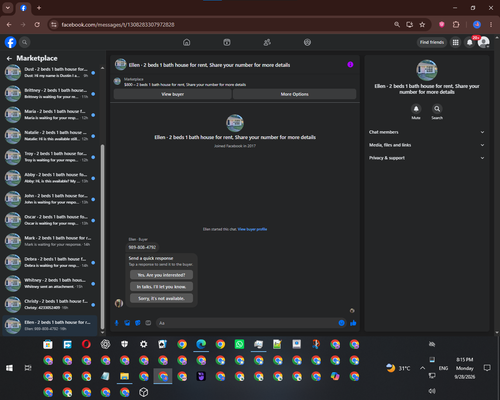Open the browser tab search dropdown
This screenshot has width=500, height=400.
[8, 8]
